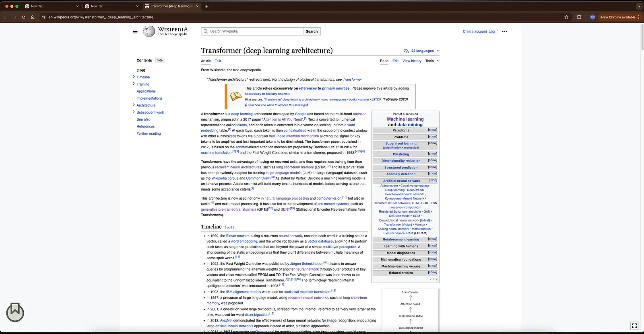
Task: Open the 24 languages dropdown
Action: pyautogui.click(x=421, y=51)
